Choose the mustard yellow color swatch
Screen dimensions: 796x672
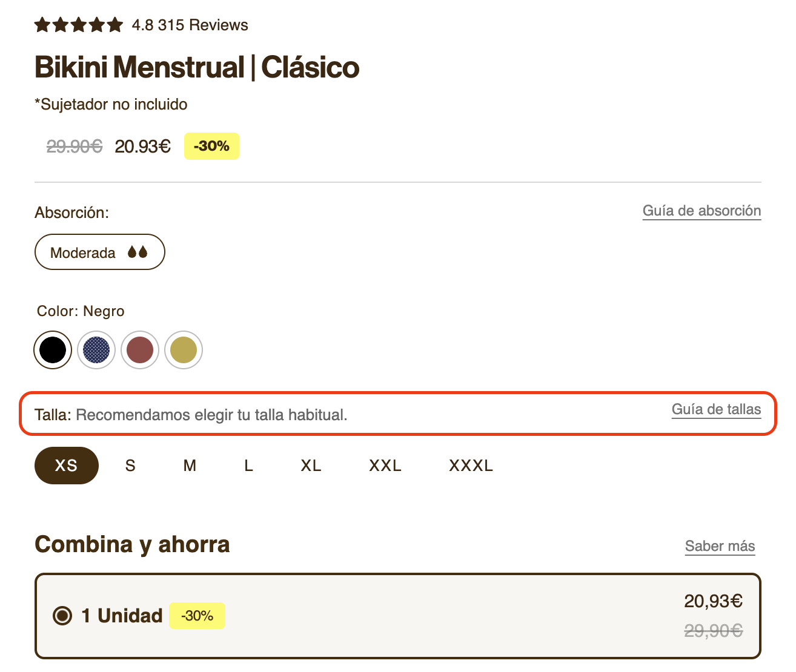(184, 350)
